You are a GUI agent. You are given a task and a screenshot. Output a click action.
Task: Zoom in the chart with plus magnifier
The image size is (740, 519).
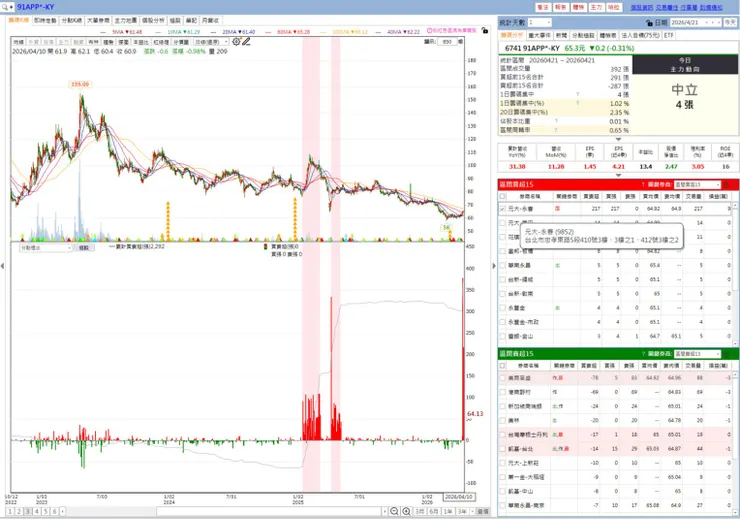tap(406, 511)
